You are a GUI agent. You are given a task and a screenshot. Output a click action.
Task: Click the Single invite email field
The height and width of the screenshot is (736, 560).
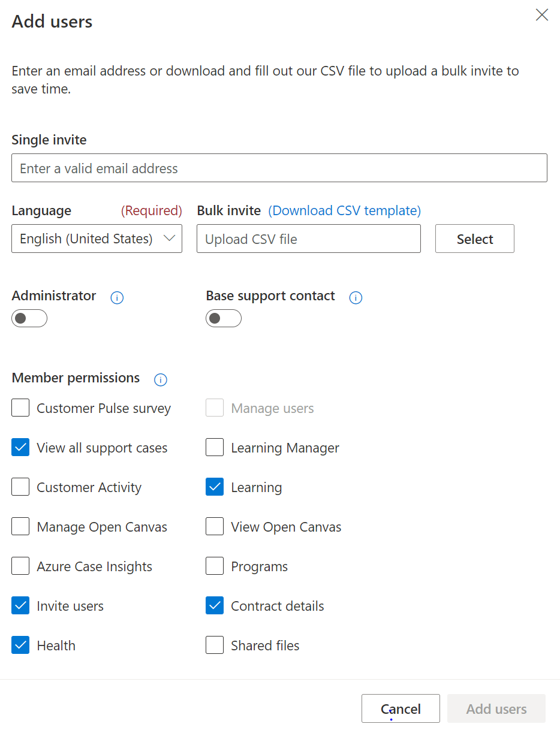pos(279,168)
